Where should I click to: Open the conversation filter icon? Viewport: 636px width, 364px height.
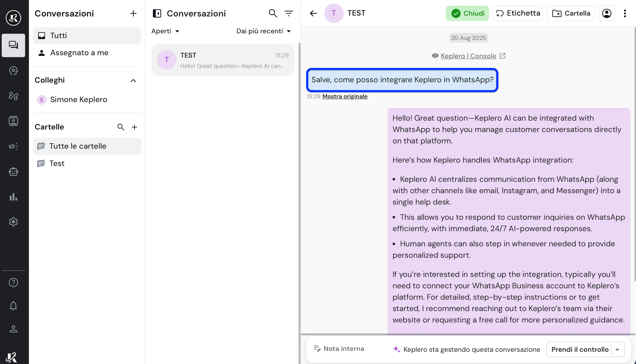click(289, 13)
